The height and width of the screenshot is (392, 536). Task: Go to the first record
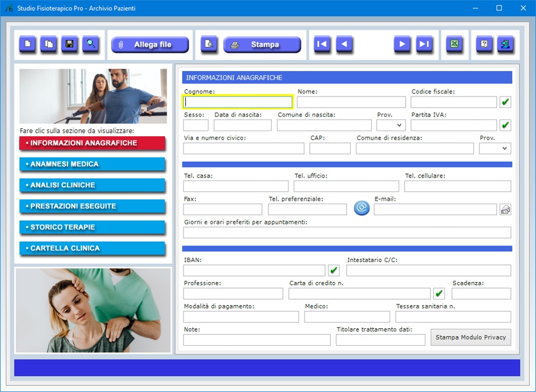pyautogui.click(x=322, y=44)
